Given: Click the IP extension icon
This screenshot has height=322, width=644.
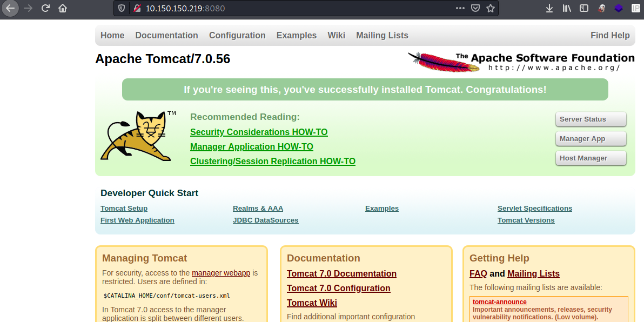Looking at the screenshot, I should pyautogui.click(x=635, y=8).
